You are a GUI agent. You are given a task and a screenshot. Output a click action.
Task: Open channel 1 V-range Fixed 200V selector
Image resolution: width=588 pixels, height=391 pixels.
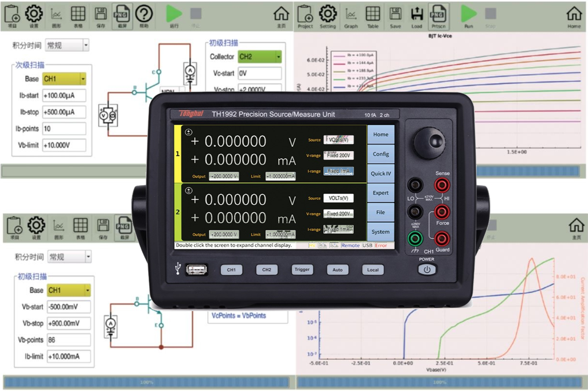(x=339, y=155)
